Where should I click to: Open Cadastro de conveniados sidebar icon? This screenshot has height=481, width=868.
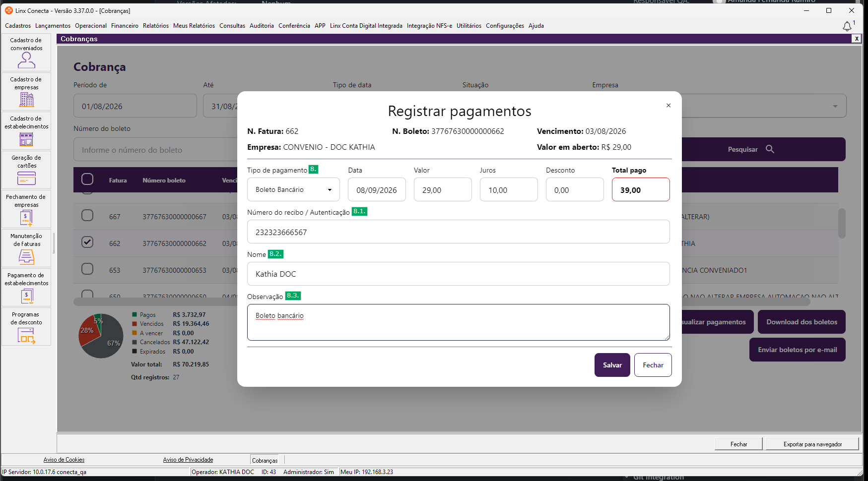coord(26,60)
